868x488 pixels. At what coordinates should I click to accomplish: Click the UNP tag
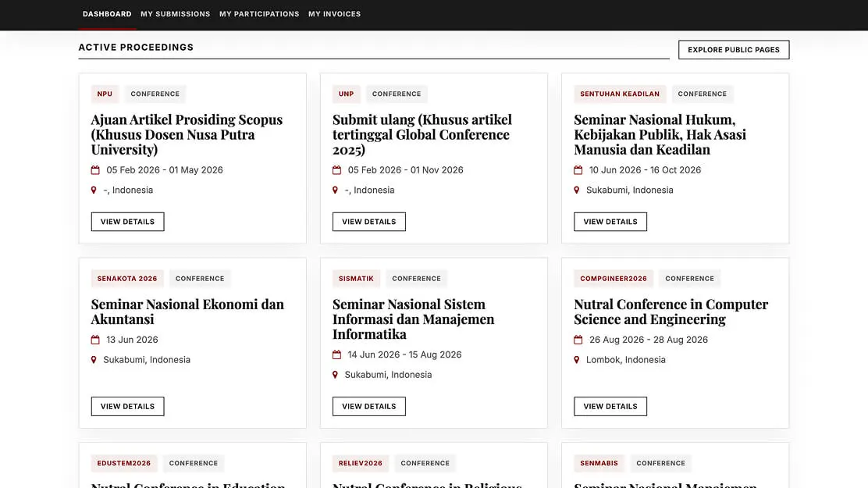346,94
